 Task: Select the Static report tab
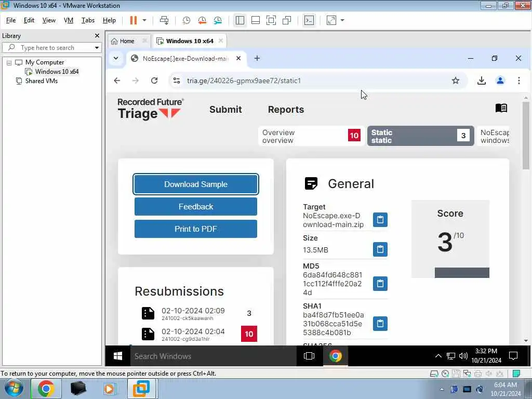420,136
